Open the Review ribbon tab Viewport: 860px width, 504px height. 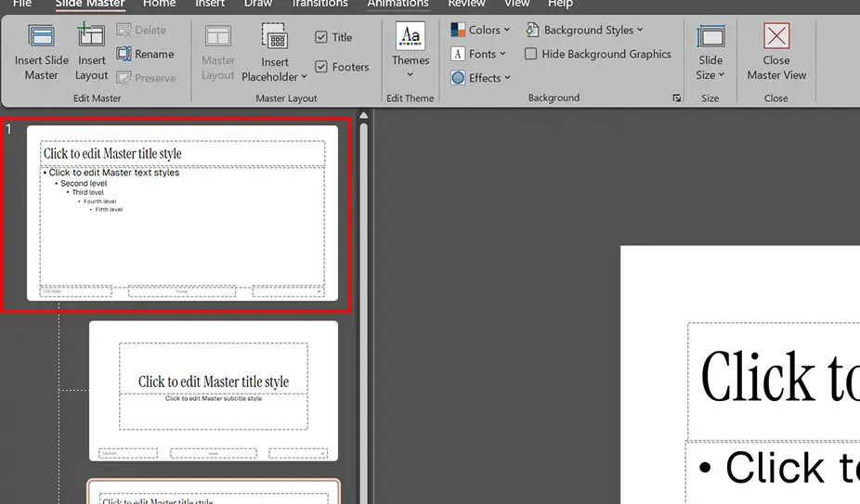pyautogui.click(x=466, y=4)
